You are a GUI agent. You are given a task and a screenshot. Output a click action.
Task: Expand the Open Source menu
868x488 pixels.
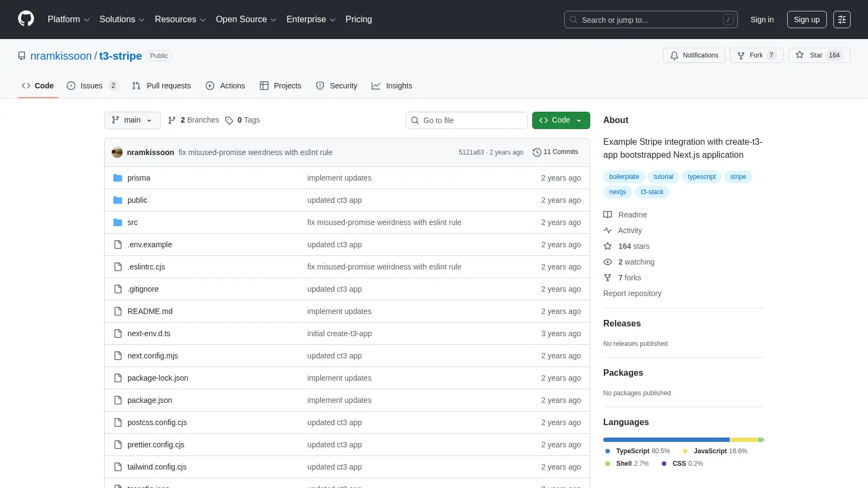(x=246, y=20)
